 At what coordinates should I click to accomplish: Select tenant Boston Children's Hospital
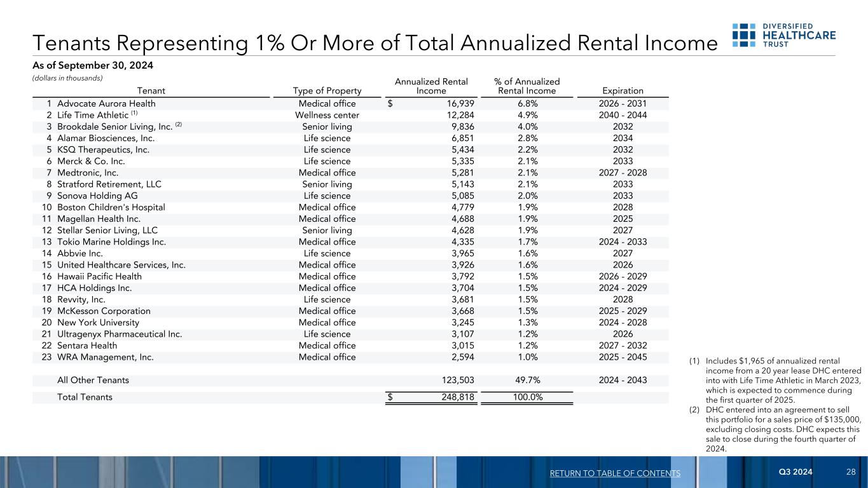tap(111, 207)
